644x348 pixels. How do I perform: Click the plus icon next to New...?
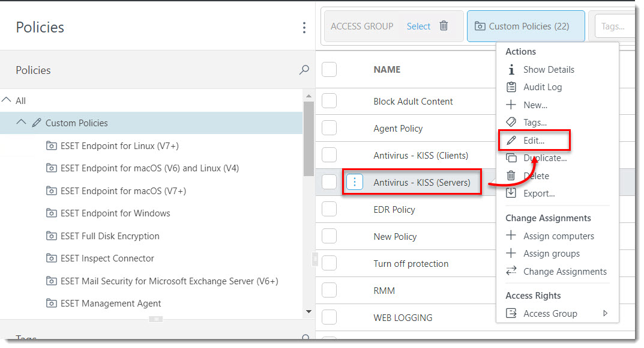point(511,105)
